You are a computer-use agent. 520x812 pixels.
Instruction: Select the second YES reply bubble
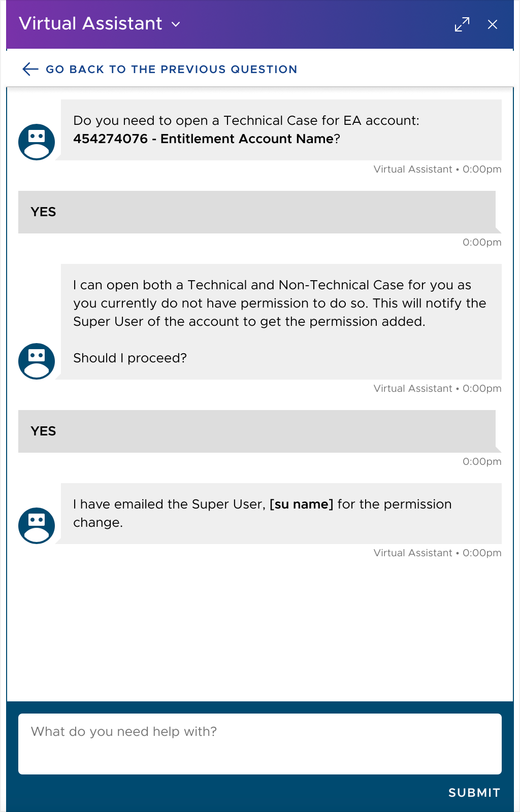[257, 431]
